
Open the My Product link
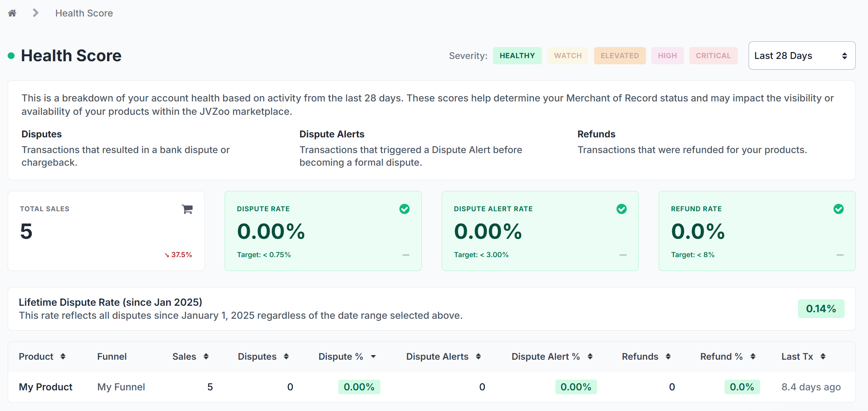46,387
